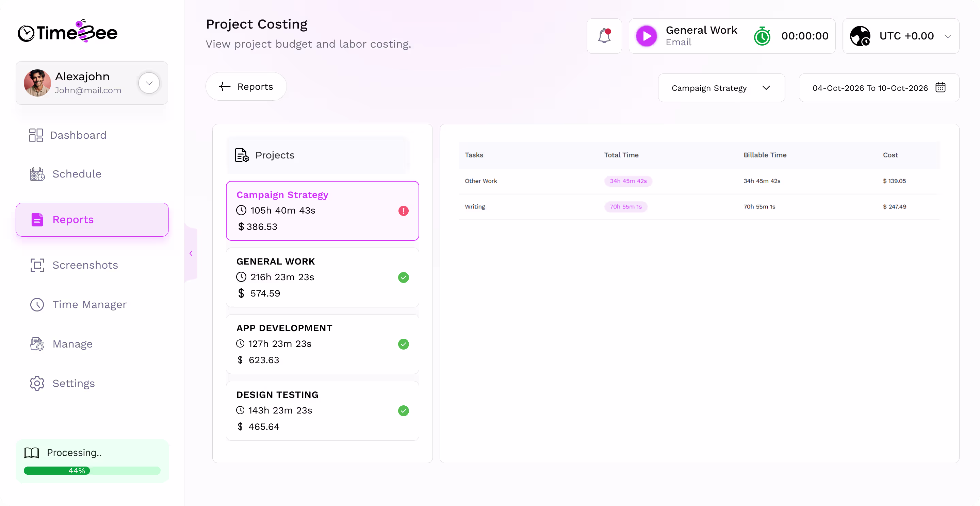Click the Writing task row
980x506 pixels.
[x=699, y=207]
